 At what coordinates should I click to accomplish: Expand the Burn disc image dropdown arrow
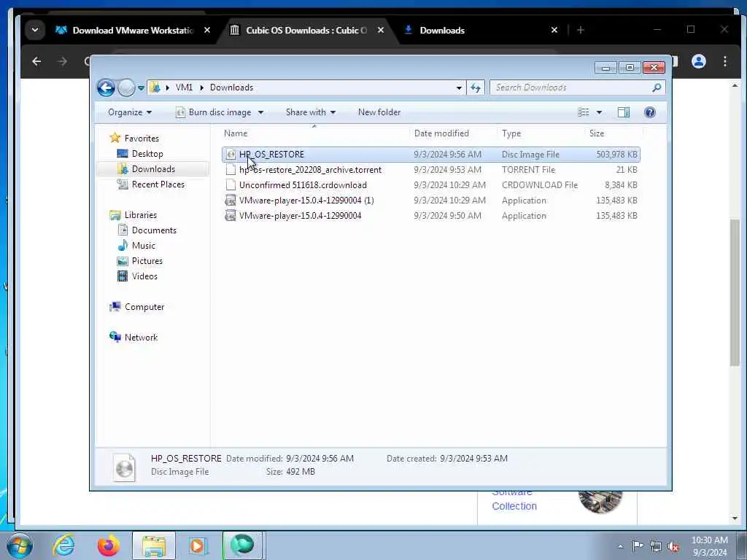(x=260, y=113)
